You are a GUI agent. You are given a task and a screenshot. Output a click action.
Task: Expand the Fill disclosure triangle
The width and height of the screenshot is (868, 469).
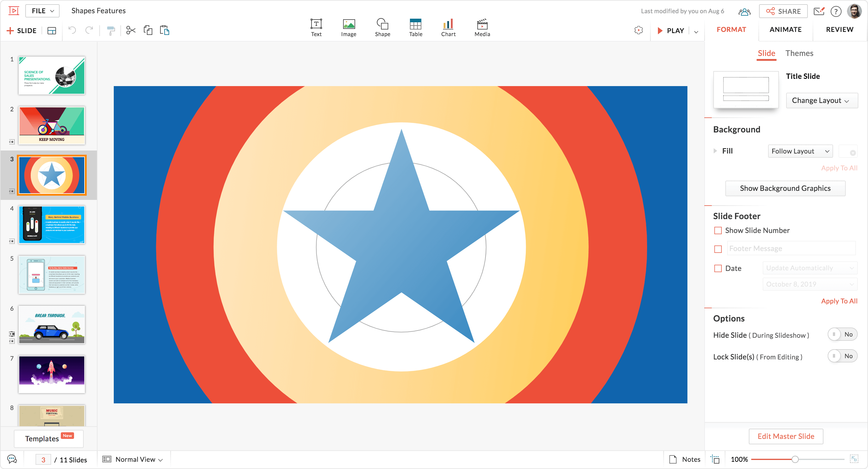[x=715, y=151]
